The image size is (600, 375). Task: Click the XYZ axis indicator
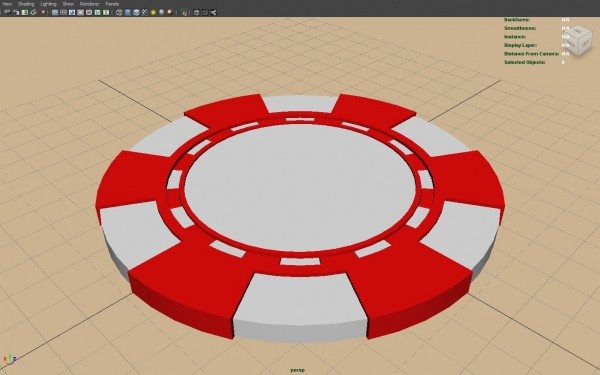pyautogui.click(x=10, y=359)
